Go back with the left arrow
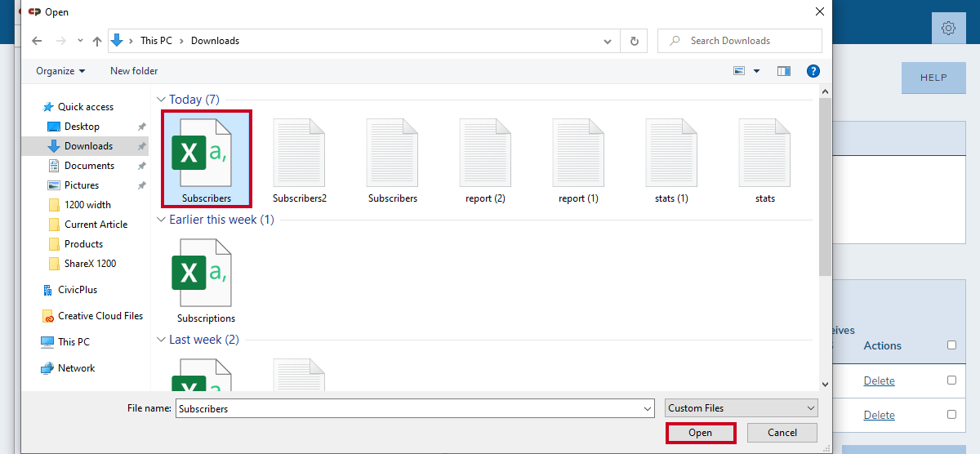 click(37, 41)
